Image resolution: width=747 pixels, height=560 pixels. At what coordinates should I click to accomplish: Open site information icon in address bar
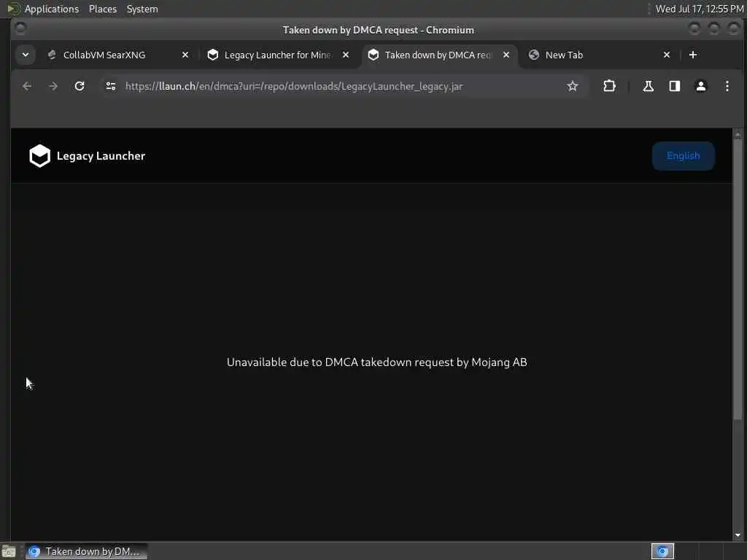111,86
